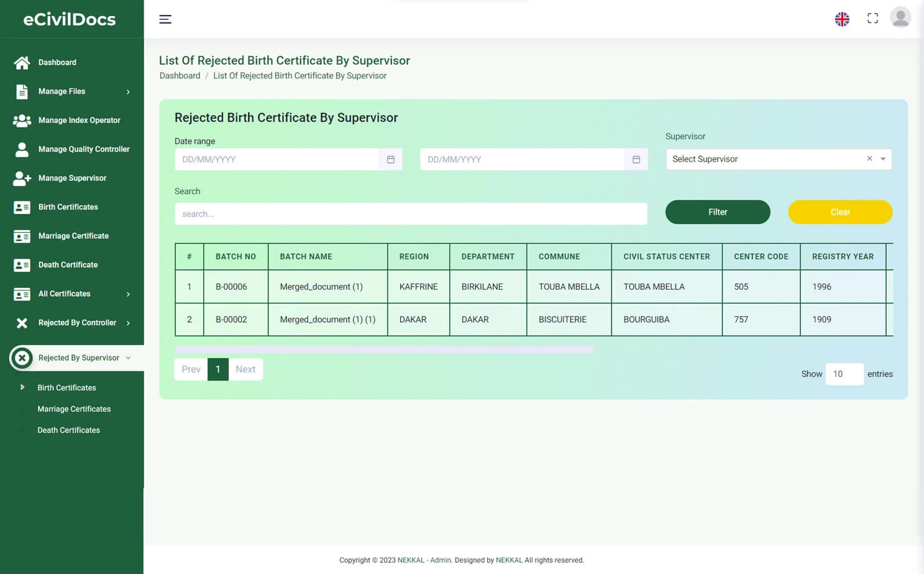Expand the Manage Files submenu

pyautogui.click(x=71, y=91)
